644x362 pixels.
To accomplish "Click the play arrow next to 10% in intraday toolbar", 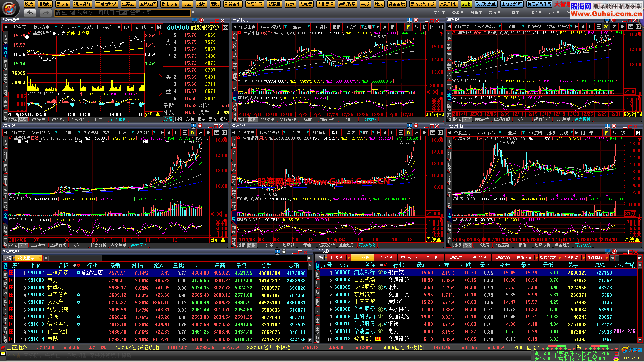I will pos(119,27).
